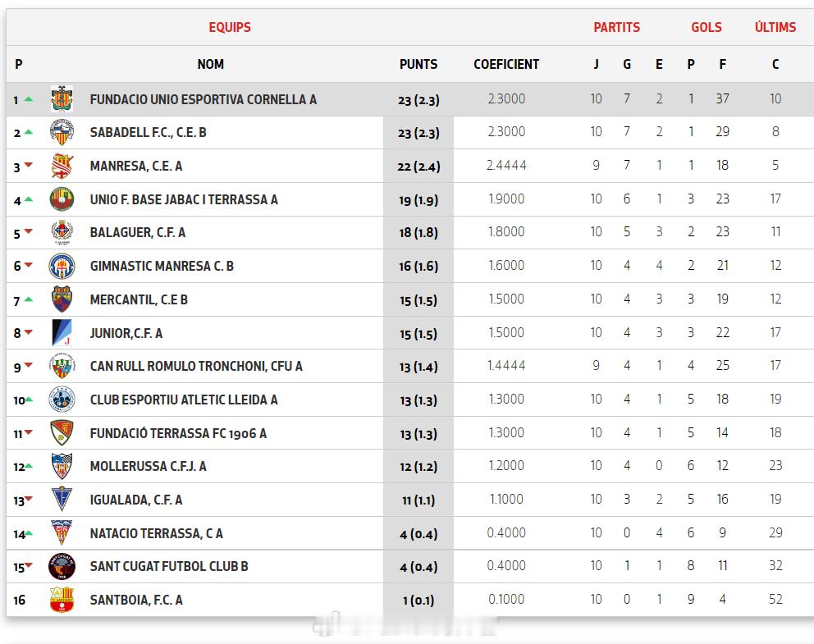Click the green up arrow beside position 4
The height and width of the screenshot is (644, 814).
click(x=29, y=199)
